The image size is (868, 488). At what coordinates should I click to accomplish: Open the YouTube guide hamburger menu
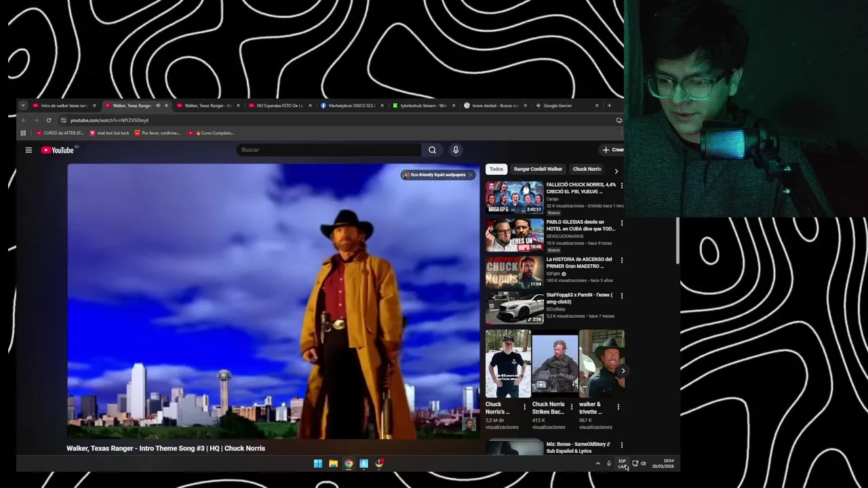[28, 150]
